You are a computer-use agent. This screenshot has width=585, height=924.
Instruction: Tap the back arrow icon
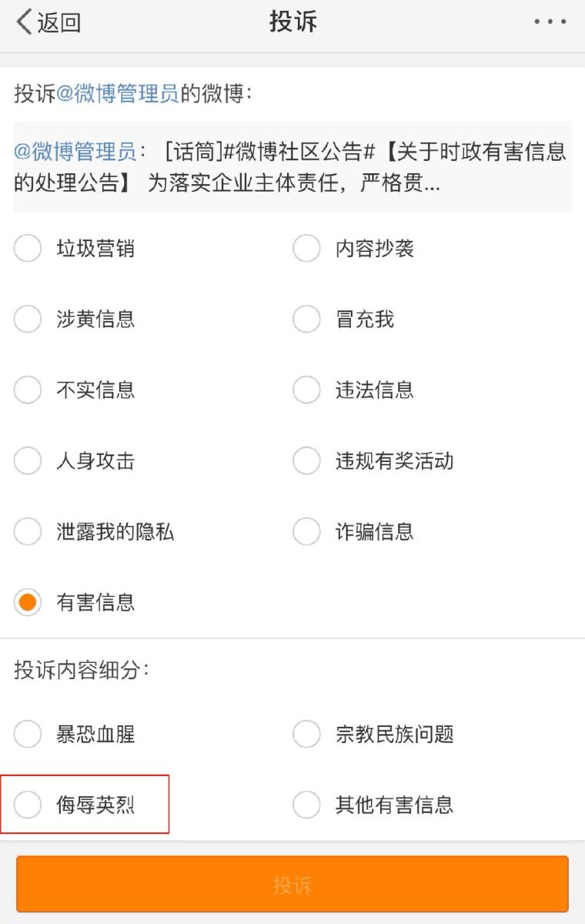pos(25,22)
